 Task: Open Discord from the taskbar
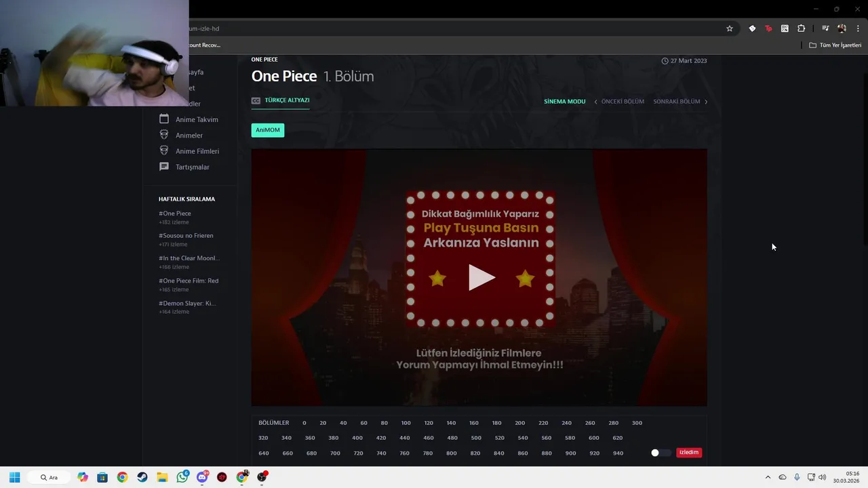(x=202, y=477)
